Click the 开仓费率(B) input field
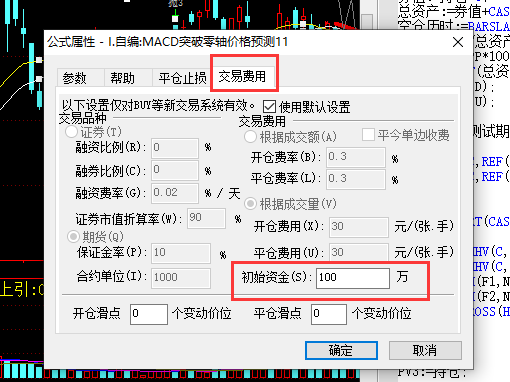 coord(356,157)
